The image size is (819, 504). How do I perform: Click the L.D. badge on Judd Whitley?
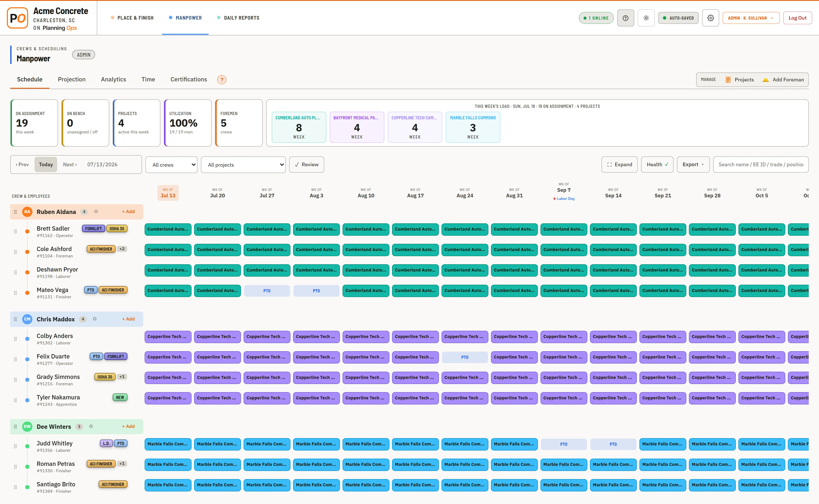click(x=106, y=443)
